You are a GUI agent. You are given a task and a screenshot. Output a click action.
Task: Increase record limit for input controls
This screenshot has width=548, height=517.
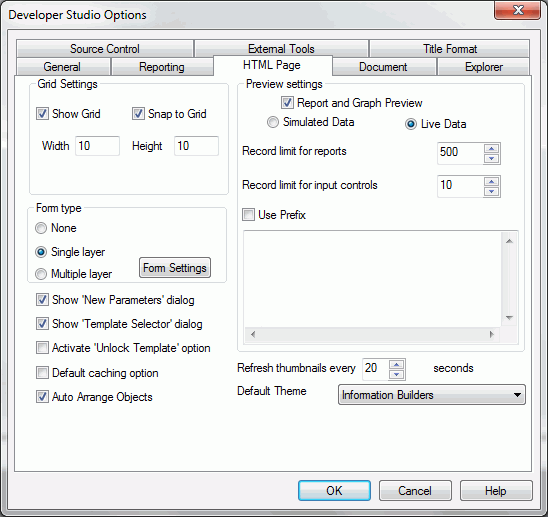[x=492, y=181]
